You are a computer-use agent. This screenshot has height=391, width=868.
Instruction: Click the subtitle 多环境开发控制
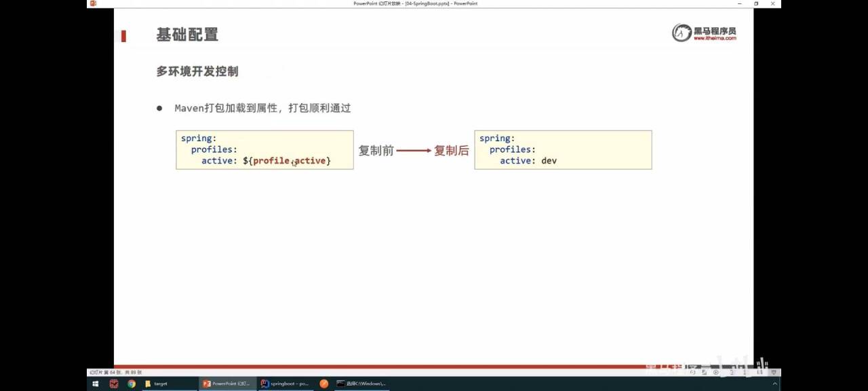[197, 71]
